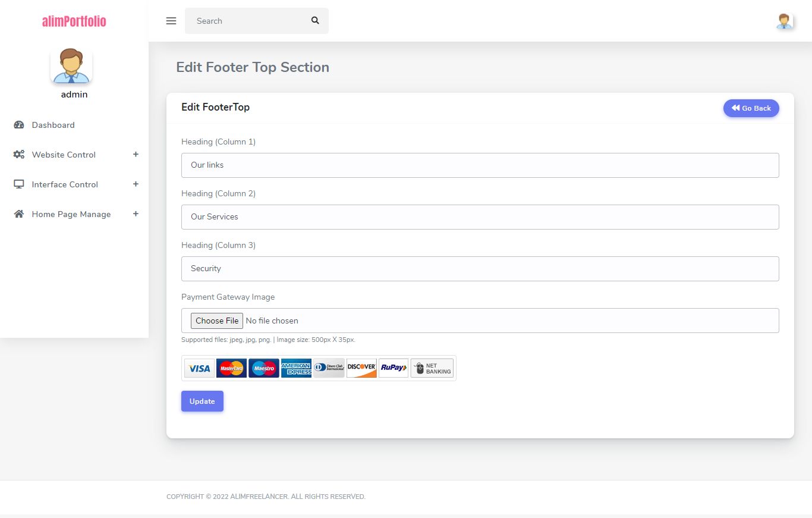Click the Choose File button
The width and height of the screenshot is (812, 518).
[x=217, y=321]
